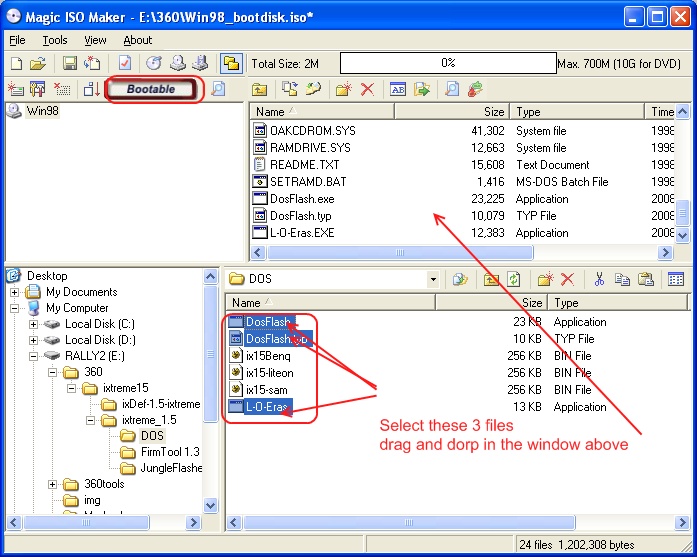Click the add to image icon next to DOS dropdown
The image size is (697, 557).
[x=460, y=280]
